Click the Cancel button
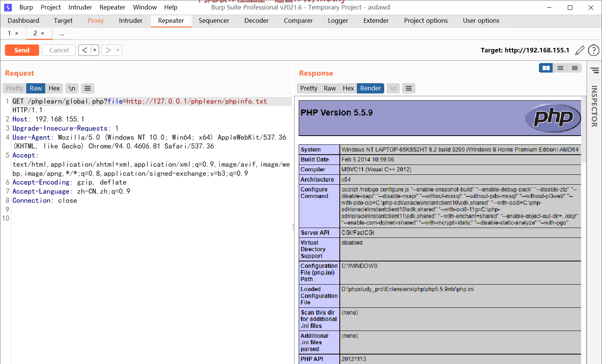 59,50
